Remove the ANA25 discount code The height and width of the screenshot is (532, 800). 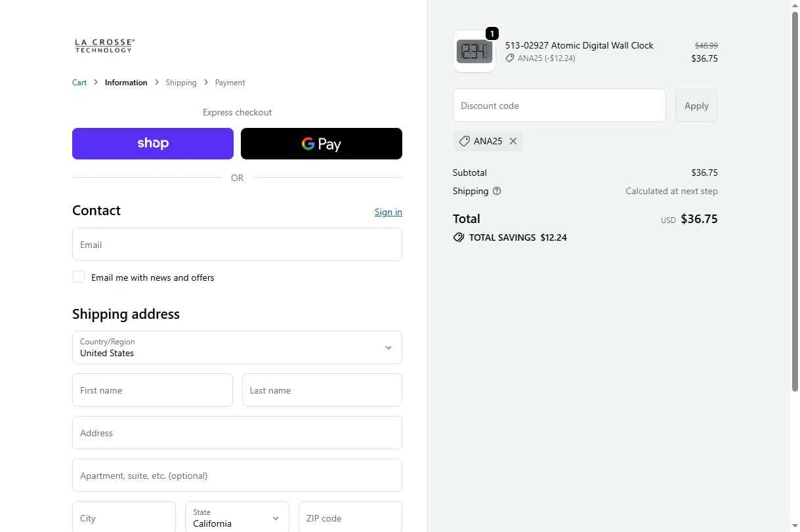coord(513,141)
